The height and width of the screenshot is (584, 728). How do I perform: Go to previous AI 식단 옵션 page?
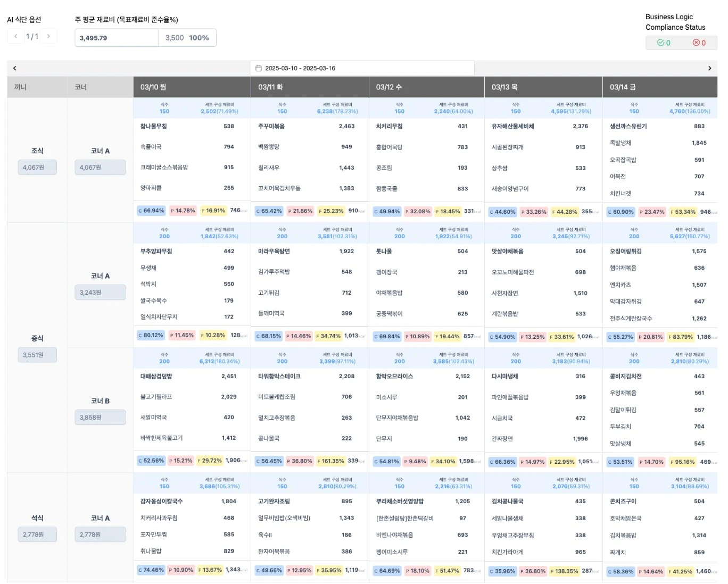coord(16,37)
